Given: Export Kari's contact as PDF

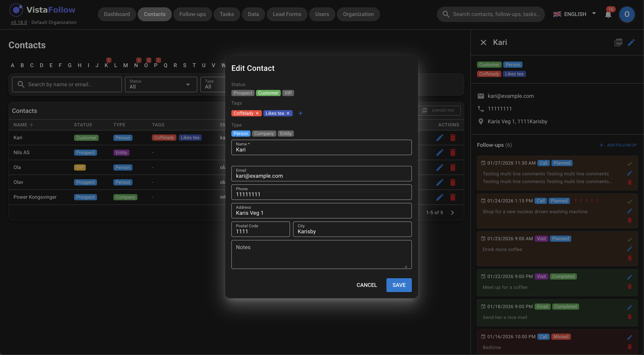Looking at the screenshot, I should (x=619, y=42).
